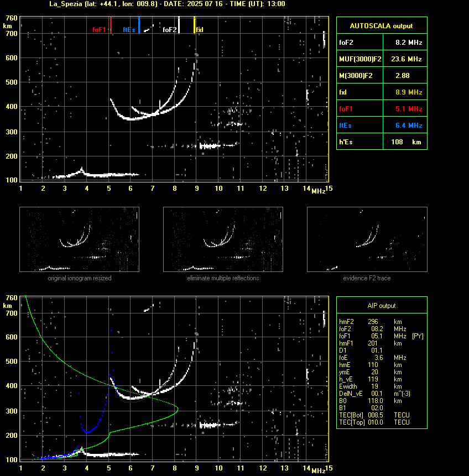Click the h_vE 119 km row
Image resolution: width=469 pixels, height=476 pixels.
(x=371, y=379)
